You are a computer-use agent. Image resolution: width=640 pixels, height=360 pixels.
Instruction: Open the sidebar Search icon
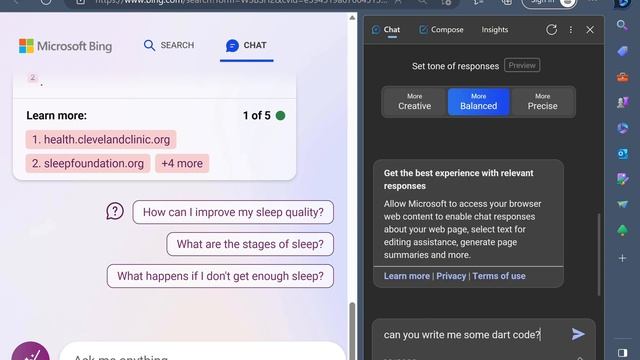622,25
